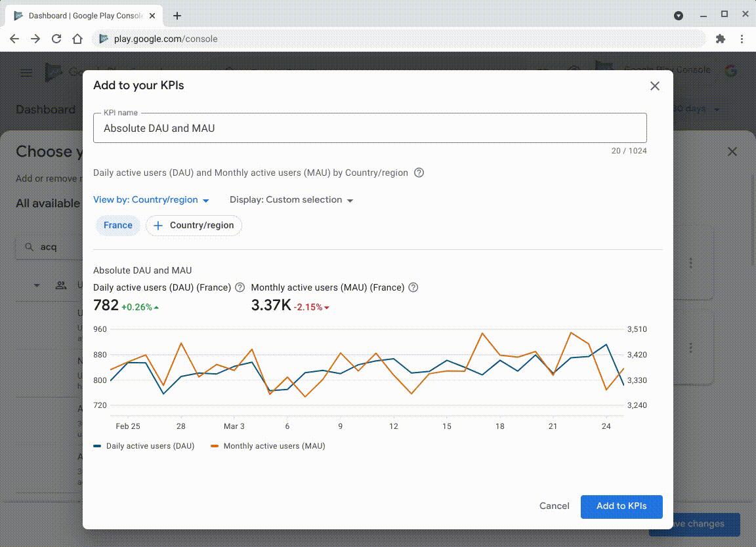Open help for Monthly active users (France)
This screenshot has height=547, width=756.
pyautogui.click(x=413, y=287)
